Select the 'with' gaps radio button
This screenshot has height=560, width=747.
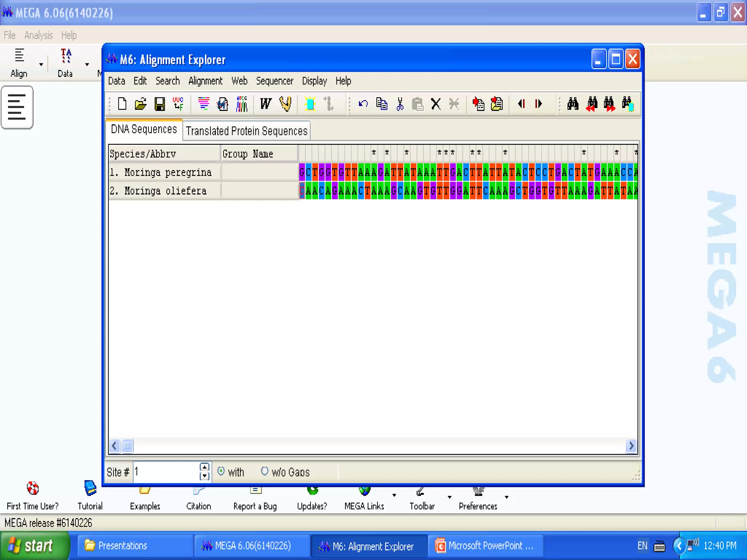click(221, 471)
